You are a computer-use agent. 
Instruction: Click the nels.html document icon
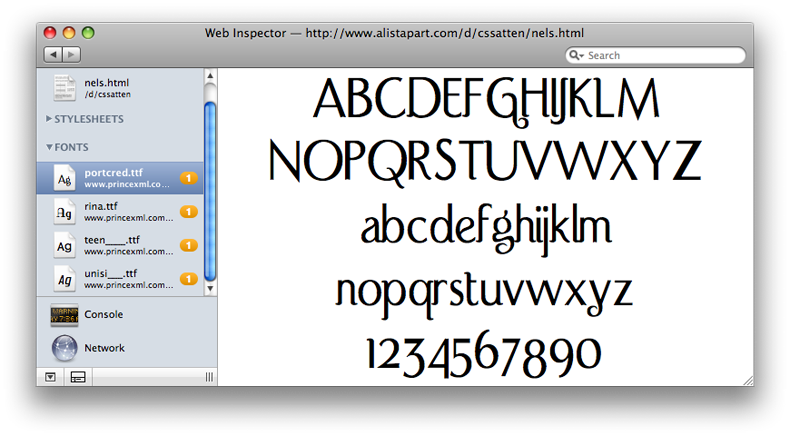click(65, 88)
